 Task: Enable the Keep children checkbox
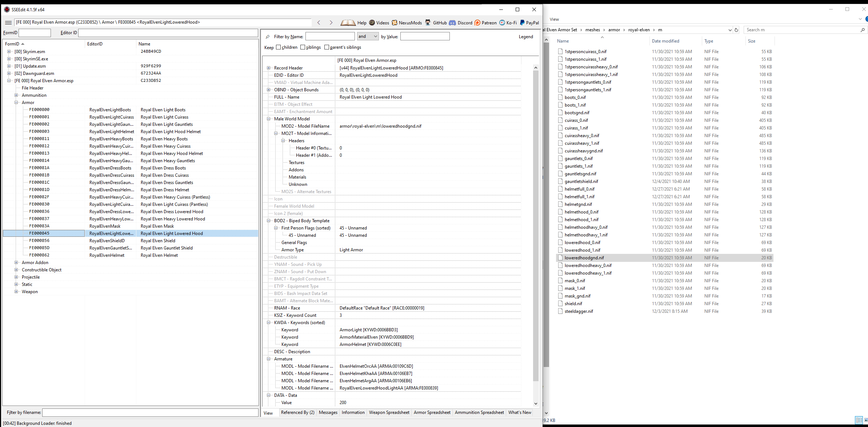pyautogui.click(x=279, y=47)
